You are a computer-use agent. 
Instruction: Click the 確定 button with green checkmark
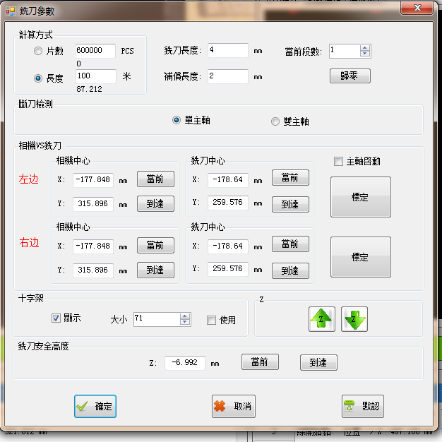coord(95,406)
